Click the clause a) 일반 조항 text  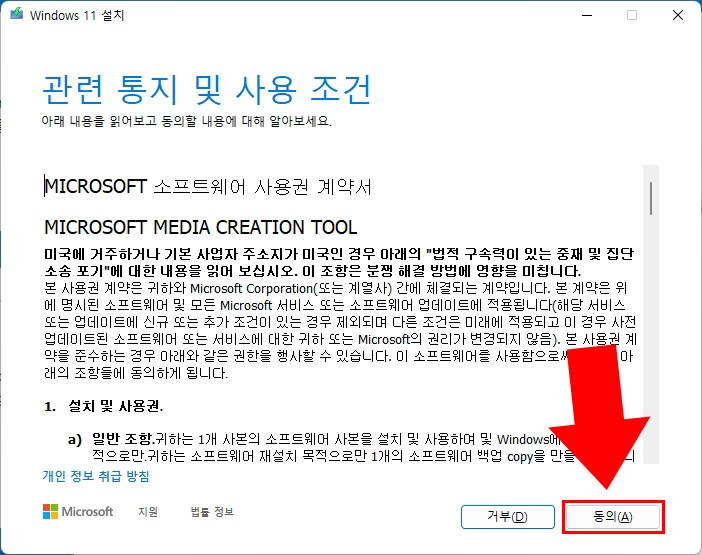tap(111, 439)
